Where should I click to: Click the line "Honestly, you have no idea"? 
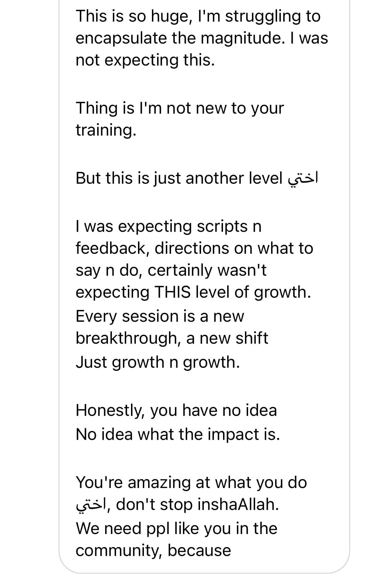pos(176,410)
